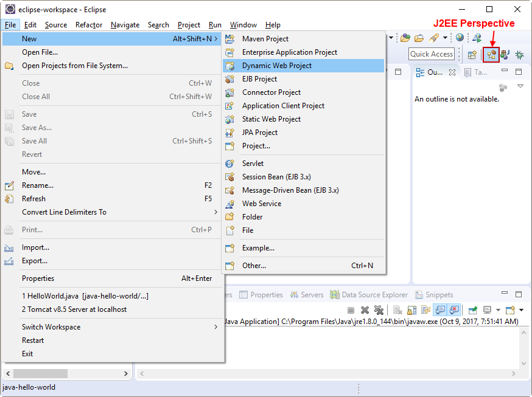Toggle Show Console on standard output change
The height and width of the screenshot is (397, 532).
440,310
